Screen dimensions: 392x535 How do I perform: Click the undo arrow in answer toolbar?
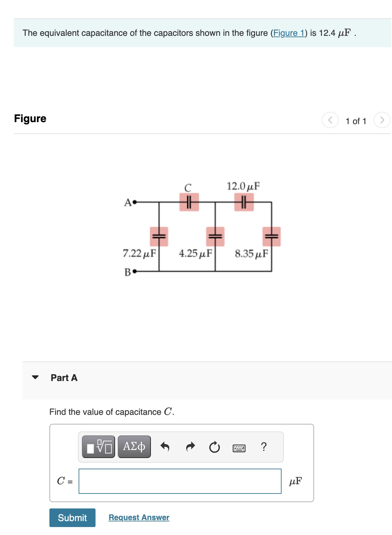[x=165, y=447]
